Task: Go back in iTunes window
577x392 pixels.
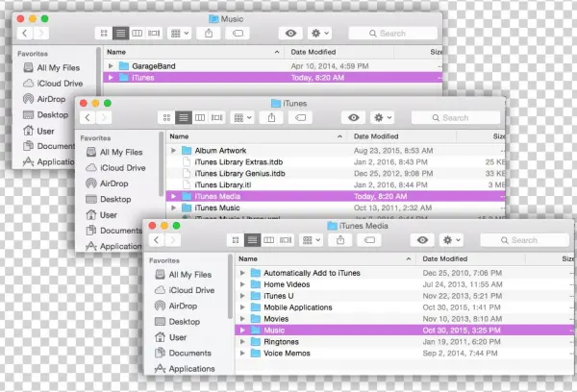Action: (88, 117)
